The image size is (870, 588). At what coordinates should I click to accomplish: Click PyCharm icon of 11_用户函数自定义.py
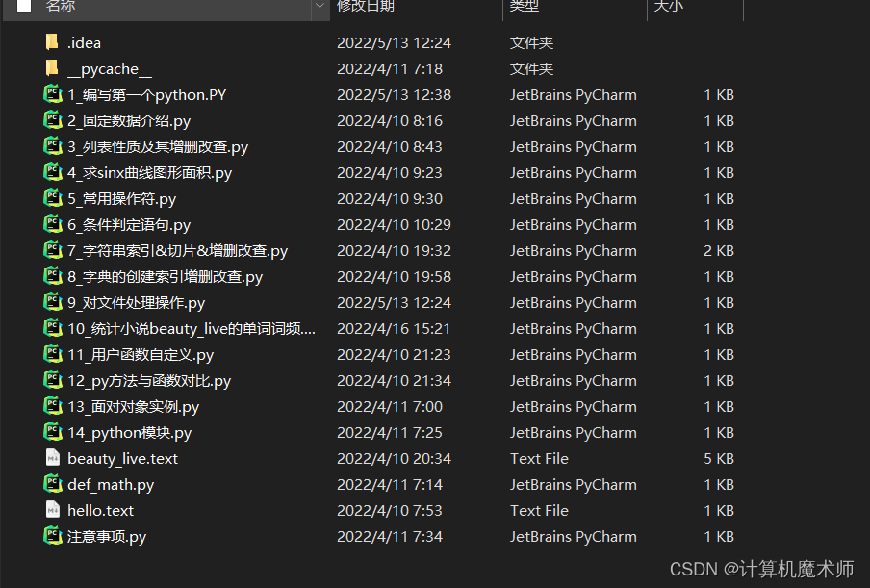click(53, 354)
